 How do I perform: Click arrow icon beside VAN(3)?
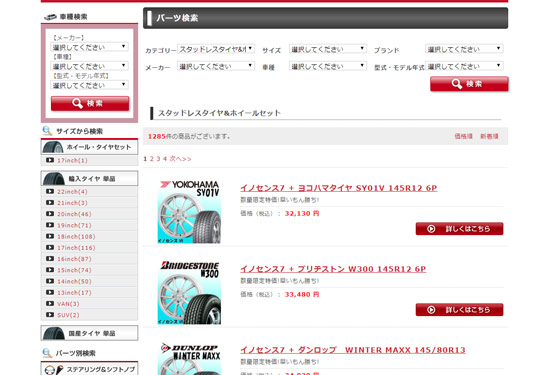[x=50, y=303]
